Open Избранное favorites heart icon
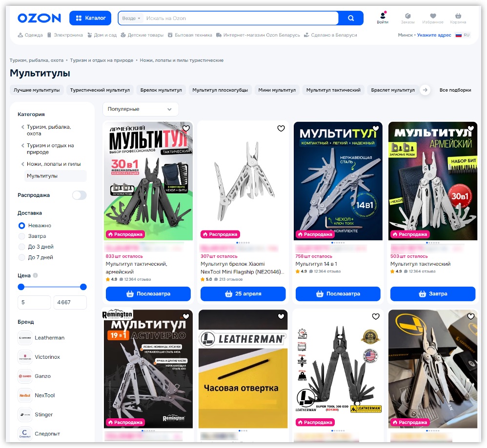The width and height of the screenshot is (487, 448). click(x=433, y=16)
